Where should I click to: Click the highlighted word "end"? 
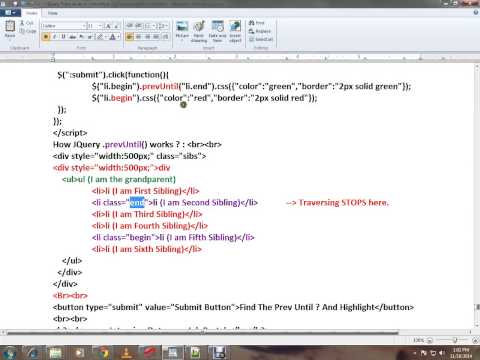(x=137, y=202)
